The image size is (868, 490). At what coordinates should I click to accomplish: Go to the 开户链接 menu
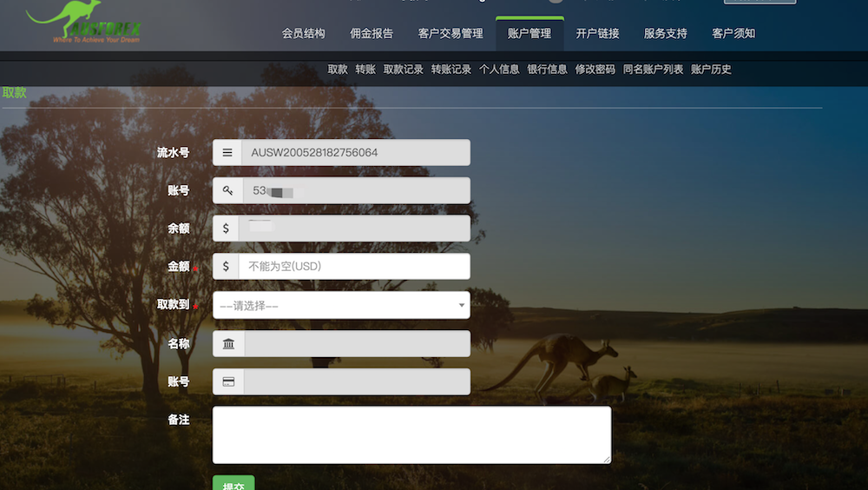pyautogui.click(x=597, y=34)
